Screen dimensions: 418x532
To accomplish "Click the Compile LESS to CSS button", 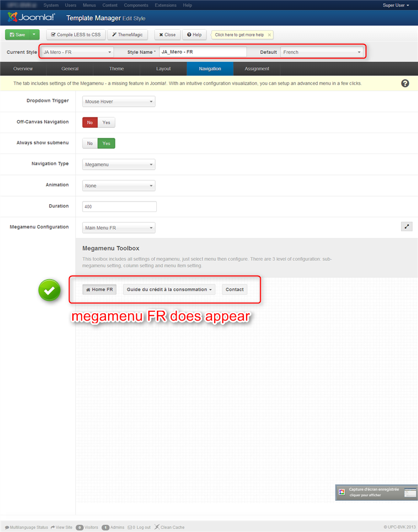I will click(x=75, y=34).
